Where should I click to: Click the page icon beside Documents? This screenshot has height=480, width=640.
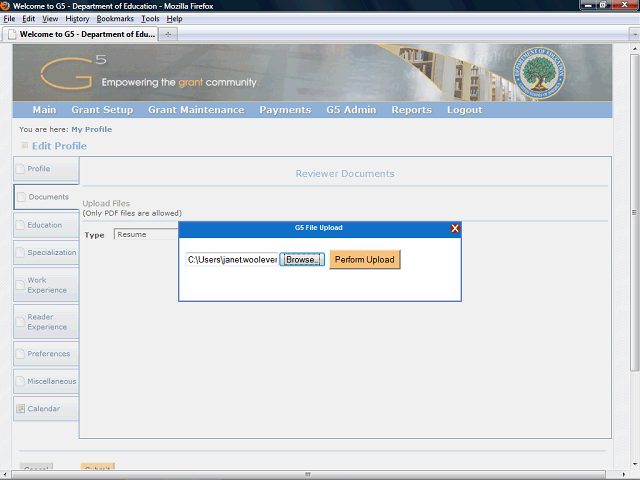[21, 197]
